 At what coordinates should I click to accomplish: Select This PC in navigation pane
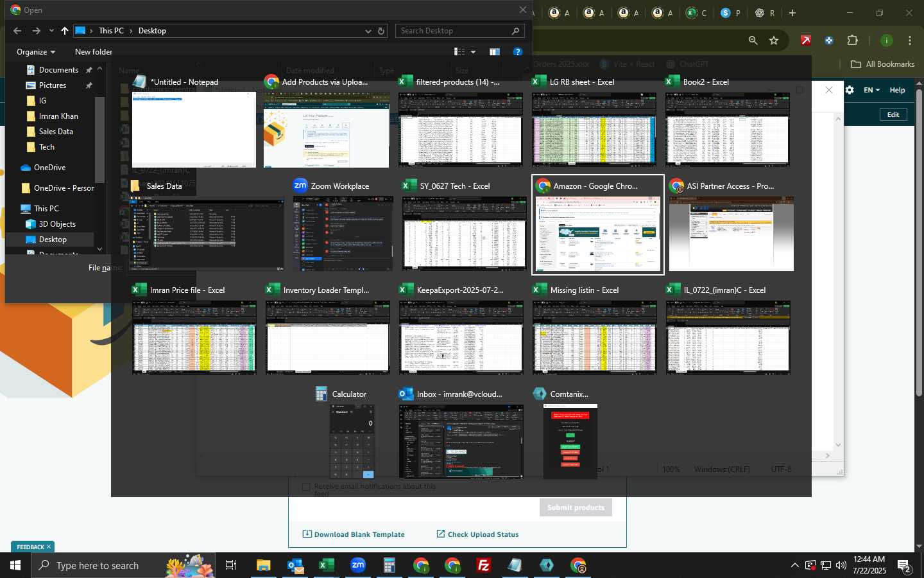click(x=46, y=209)
